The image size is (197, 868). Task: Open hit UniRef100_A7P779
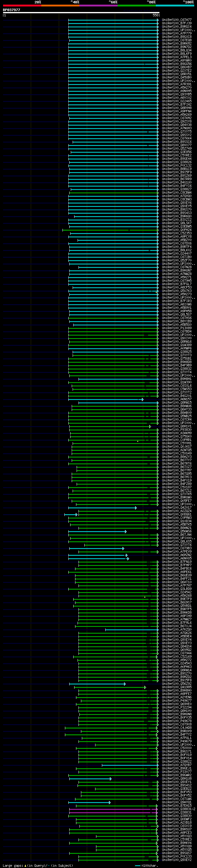(176, 33)
